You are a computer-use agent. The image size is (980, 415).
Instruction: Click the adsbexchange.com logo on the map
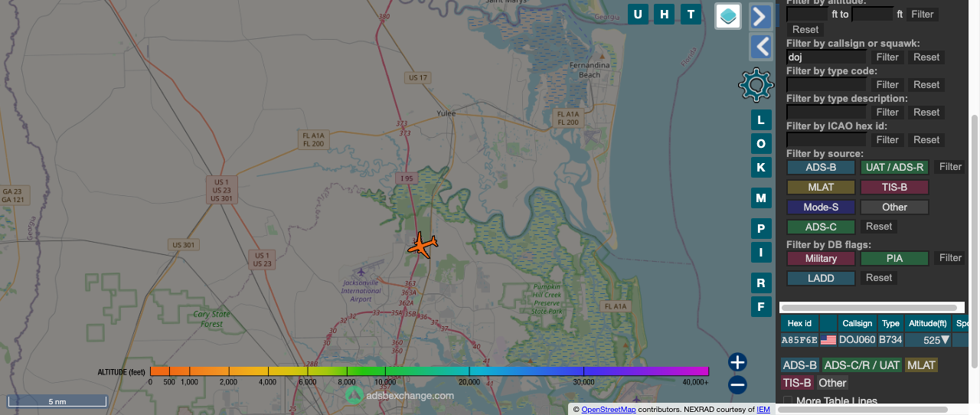point(399,395)
